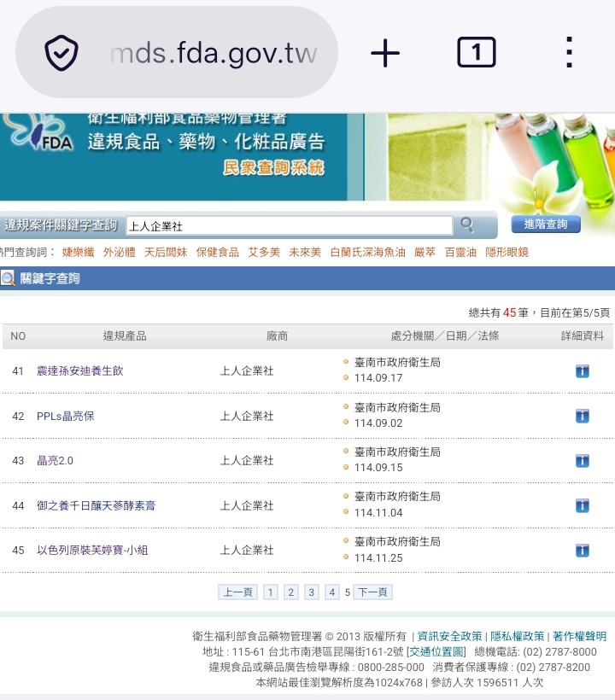Select hot keyword 白蘭氏深海魚油

coord(367,252)
